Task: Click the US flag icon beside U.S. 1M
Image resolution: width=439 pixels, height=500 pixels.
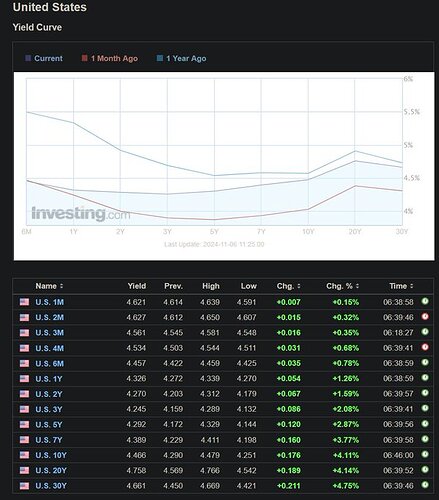Action: click(24, 302)
